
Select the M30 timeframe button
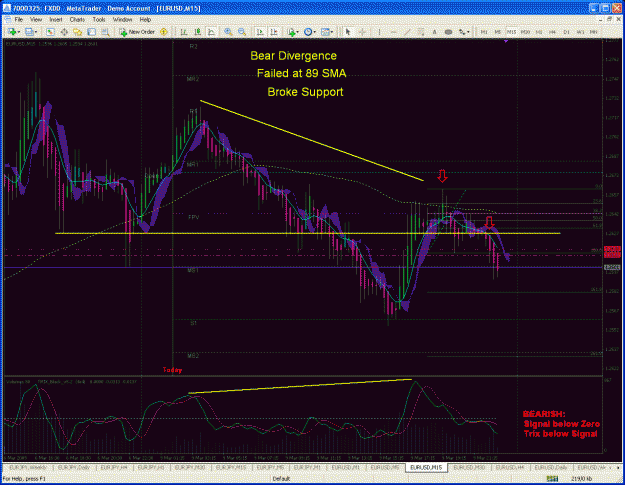pyautogui.click(x=525, y=32)
